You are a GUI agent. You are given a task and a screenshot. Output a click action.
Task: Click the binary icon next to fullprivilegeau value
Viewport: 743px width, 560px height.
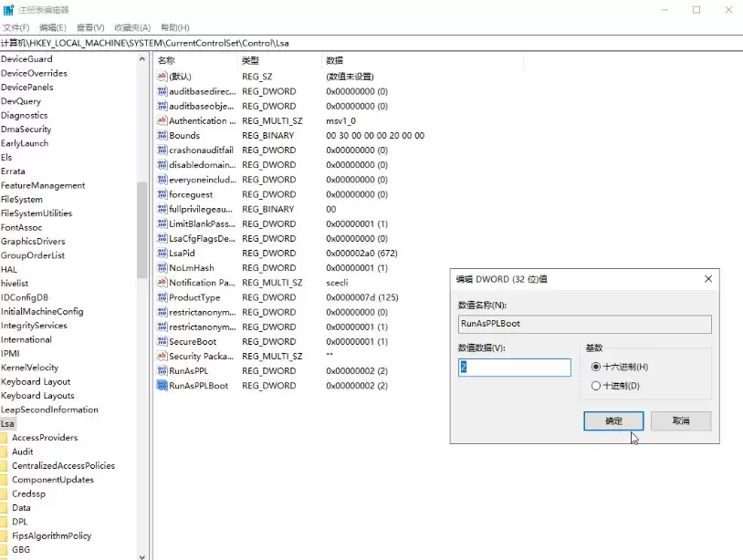tap(162, 209)
